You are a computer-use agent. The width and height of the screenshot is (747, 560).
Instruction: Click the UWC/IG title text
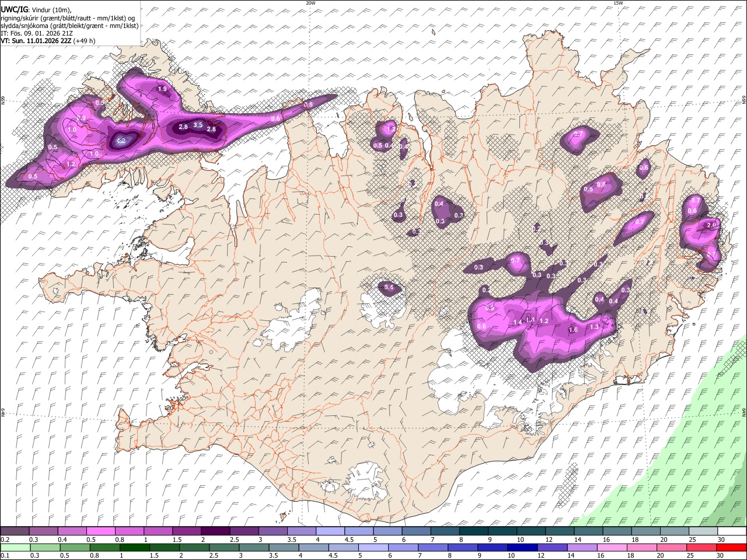14,10
